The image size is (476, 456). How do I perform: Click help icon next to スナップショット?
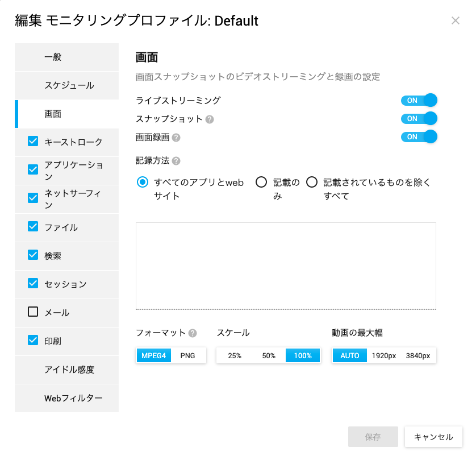pyautogui.click(x=210, y=119)
